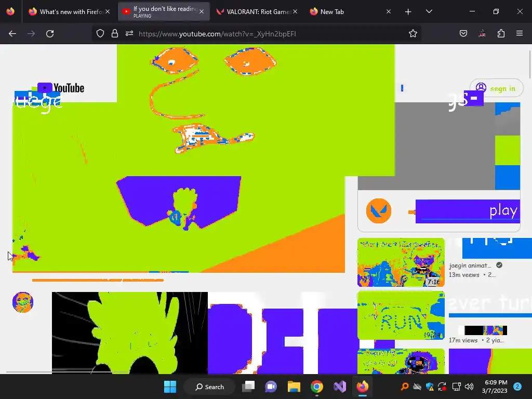Open the Valorant ad logo icon
Screen dimensions: 532x399
pos(379,211)
